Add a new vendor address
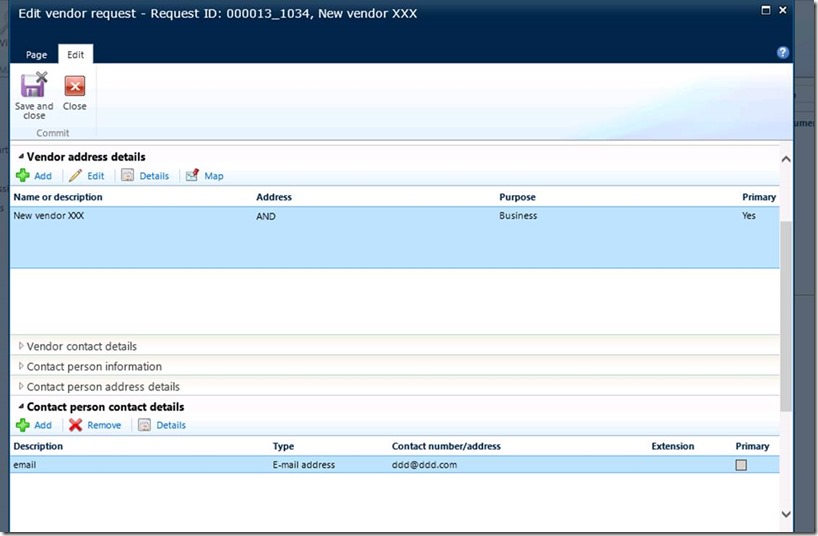This screenshot has width=818, height=536. [x=34, y=176]
